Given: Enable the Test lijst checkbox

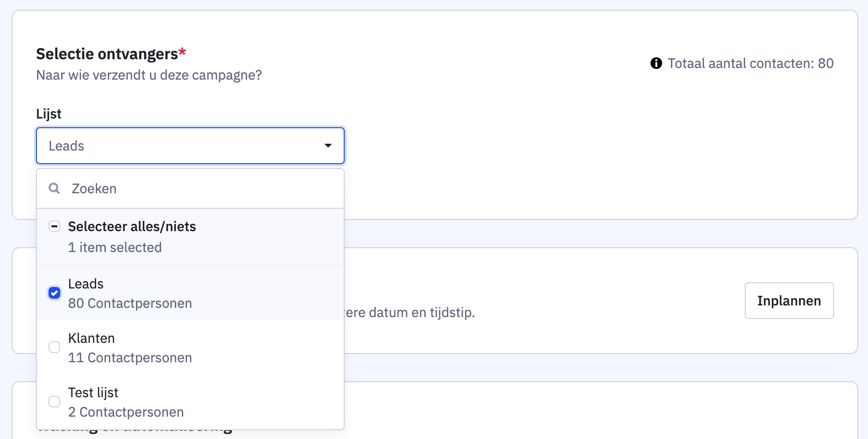Looking at the screenshot, I should pyautogui.click(x=54, y=402).
